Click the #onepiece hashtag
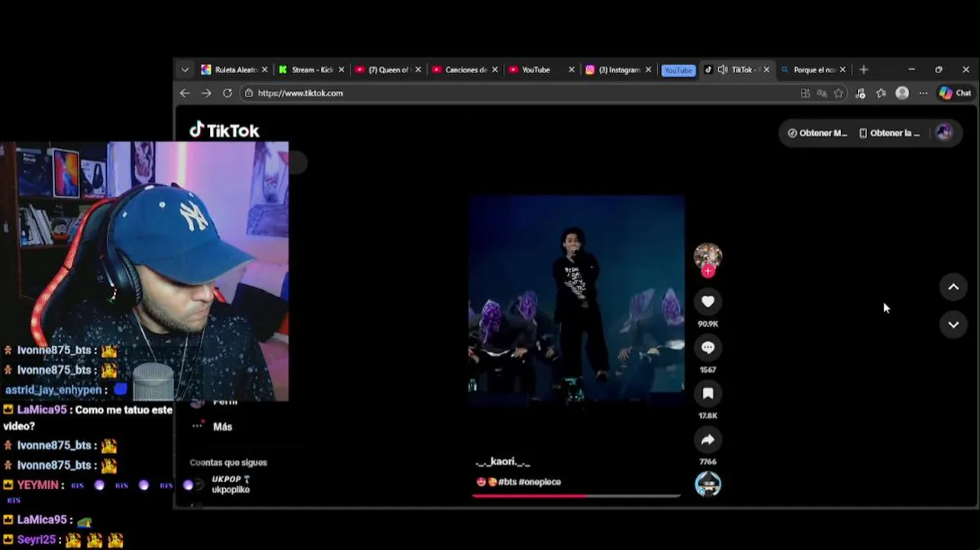 coord(540,482)
